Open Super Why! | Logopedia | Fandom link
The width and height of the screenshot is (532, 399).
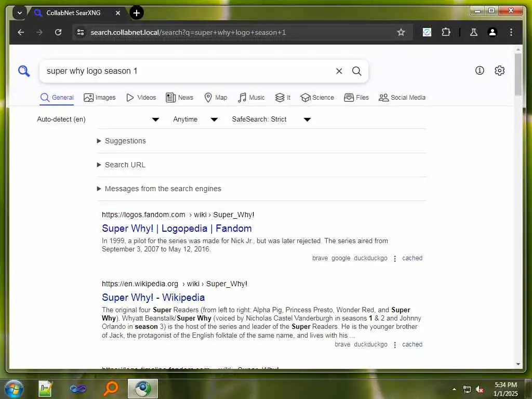click(177, 229)
